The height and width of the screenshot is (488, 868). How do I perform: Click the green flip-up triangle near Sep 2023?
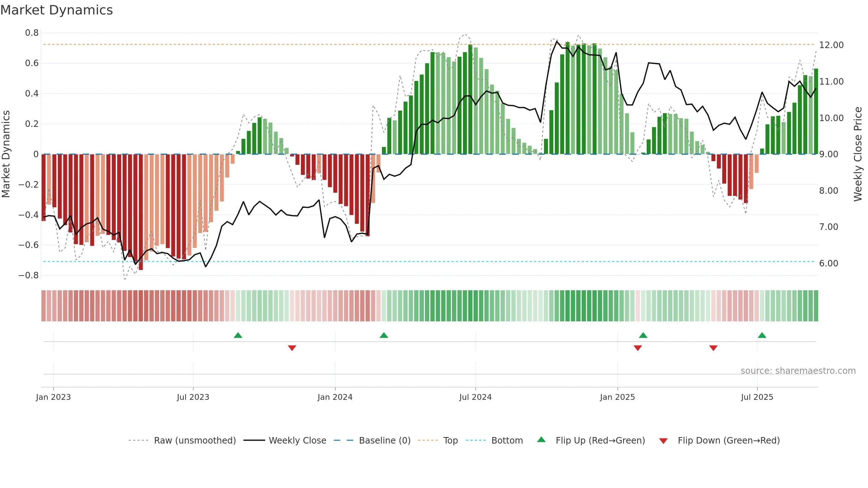click(x=238, y=335)
